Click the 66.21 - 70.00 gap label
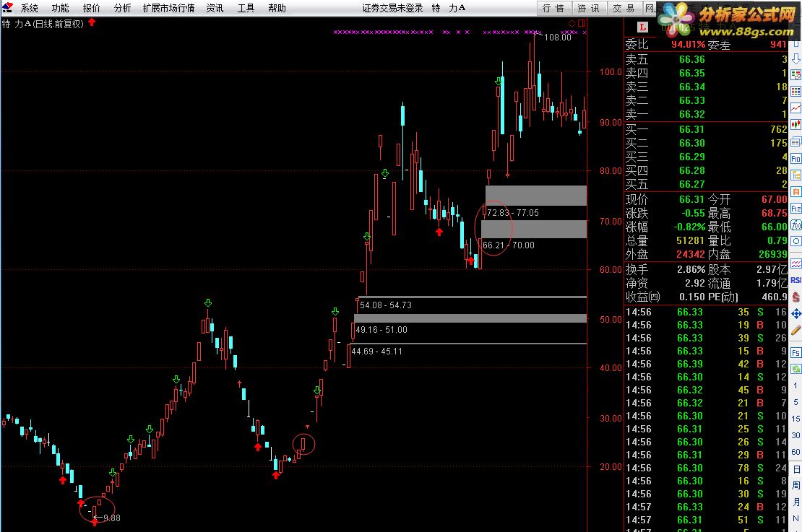Viewport: 802px width, 532px height. pyautogui.click(x=509, y=245)
